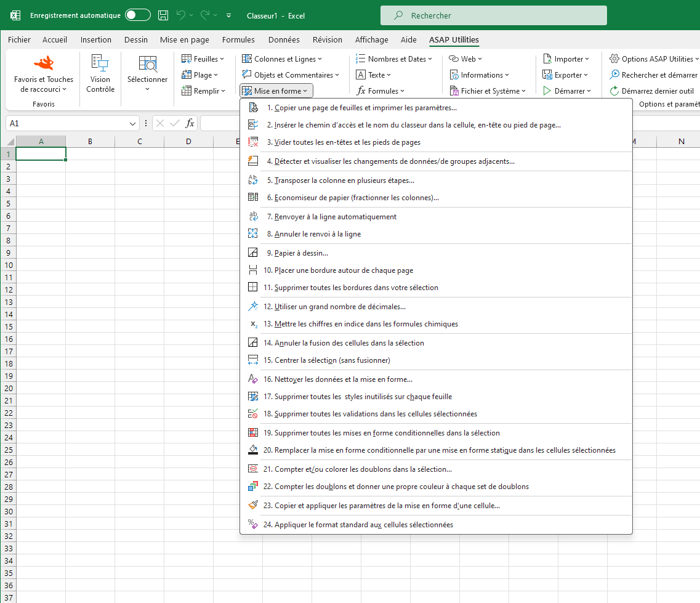The height and width of the screenshot is (603, 700).
Task: Click Rechercher et démarrer
Action: [654, 75]
